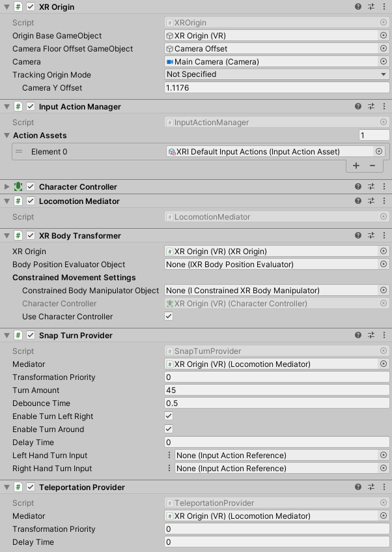The width and height of the screenshot is (392, 552).
Task: Disable the Locomotion Mediator component checkbox
Action: [31, 201]
